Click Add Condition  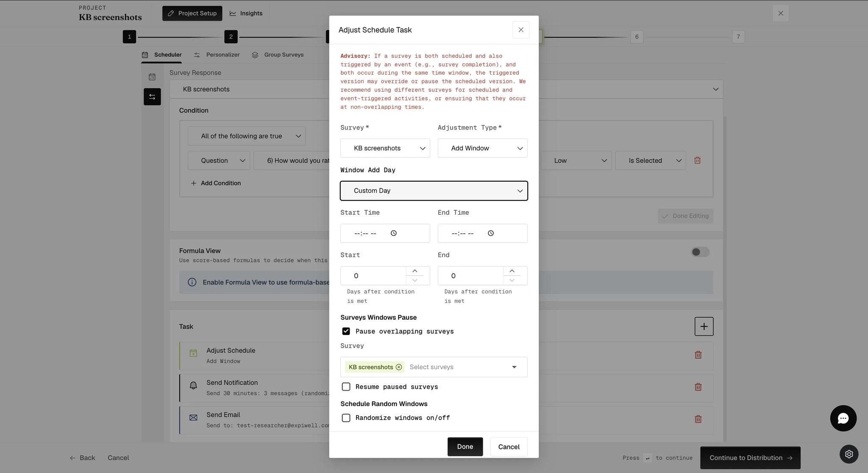point(216,183)
